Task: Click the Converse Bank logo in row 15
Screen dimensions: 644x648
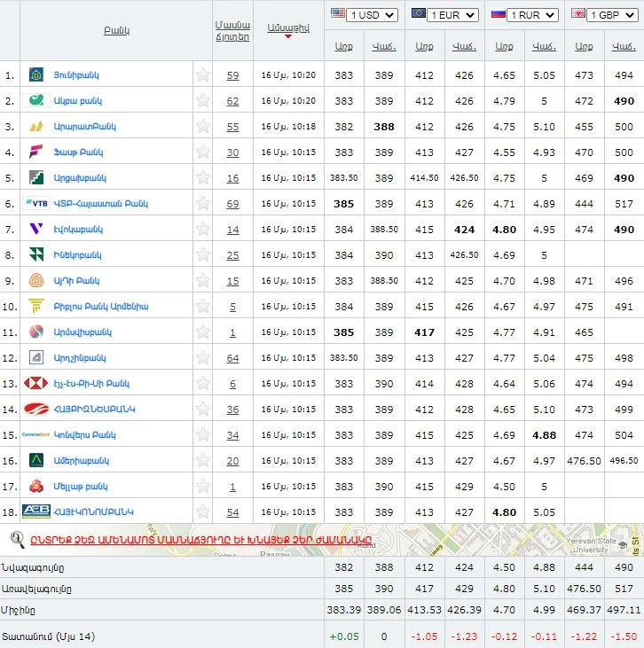Action: (36, 434)
